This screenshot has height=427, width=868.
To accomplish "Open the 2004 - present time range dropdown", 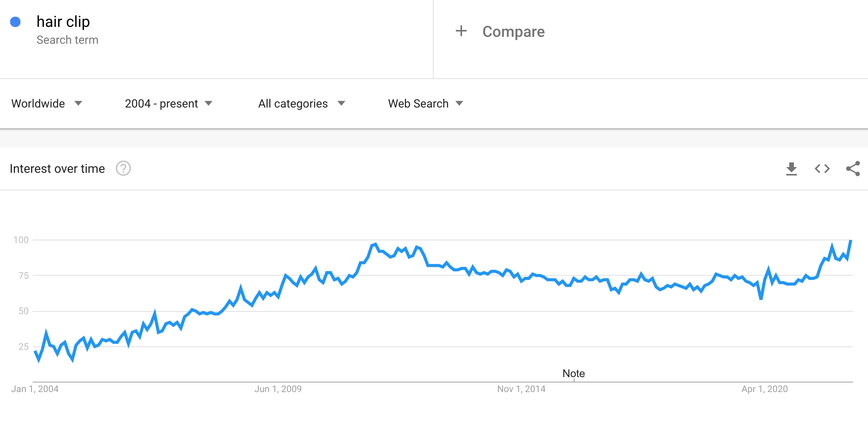I will [169, 103].
